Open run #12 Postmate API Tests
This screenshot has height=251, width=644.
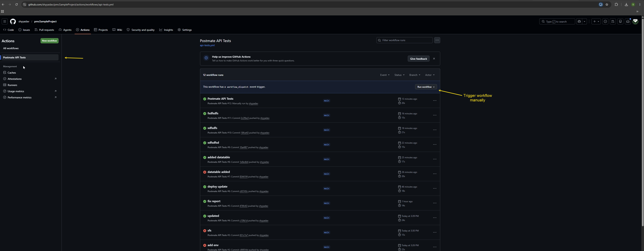click(220, 99)
